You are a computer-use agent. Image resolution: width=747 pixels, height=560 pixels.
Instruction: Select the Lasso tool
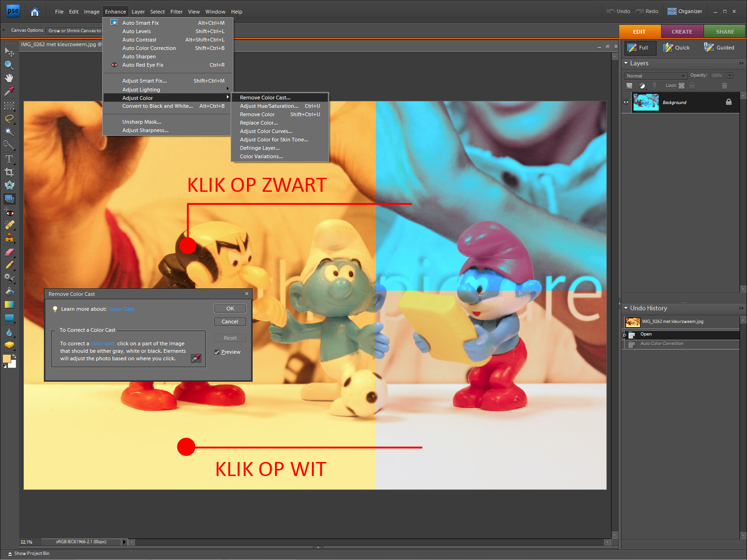(9, 119)
